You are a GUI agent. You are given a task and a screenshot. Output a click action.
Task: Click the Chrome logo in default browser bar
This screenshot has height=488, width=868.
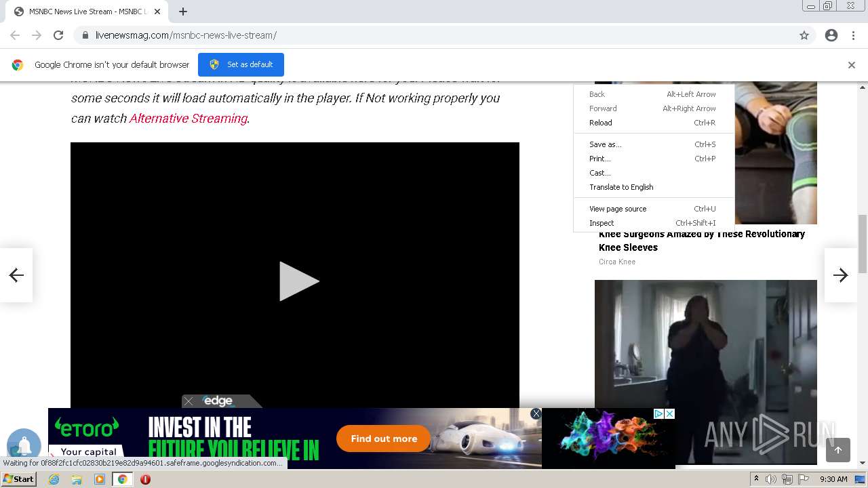coord(18,65)
